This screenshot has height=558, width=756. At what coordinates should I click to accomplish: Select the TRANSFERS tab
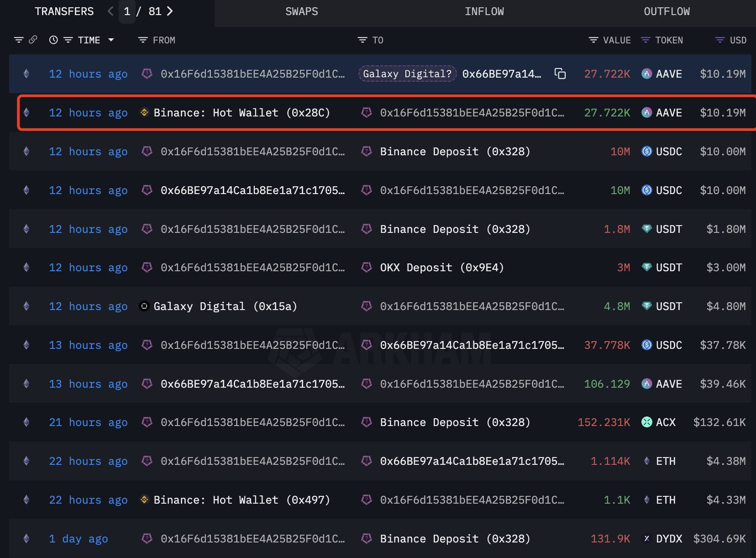[64, 12]
